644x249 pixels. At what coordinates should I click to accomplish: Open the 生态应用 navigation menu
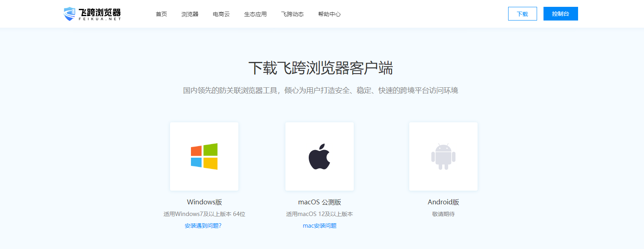pos(255,14)
